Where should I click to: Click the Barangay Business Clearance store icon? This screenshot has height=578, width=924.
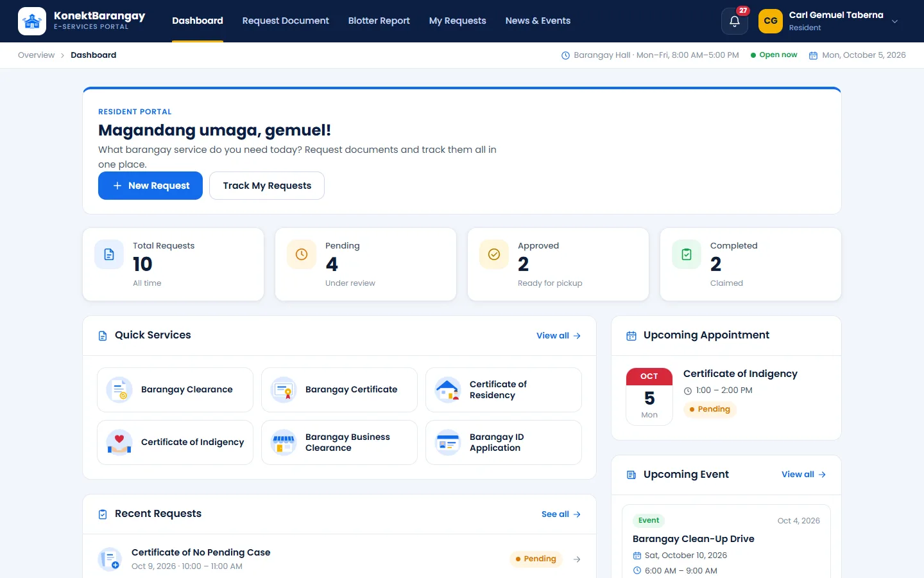(284, 442)
